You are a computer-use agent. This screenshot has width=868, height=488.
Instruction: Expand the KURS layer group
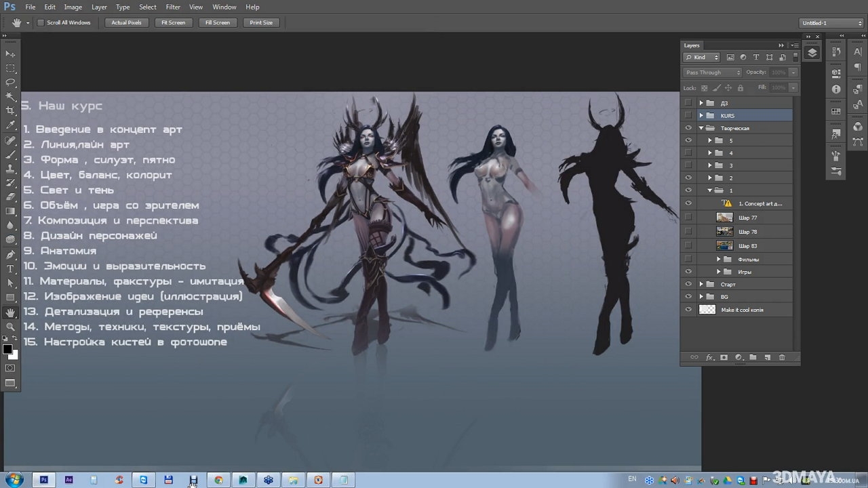[701, 115]
